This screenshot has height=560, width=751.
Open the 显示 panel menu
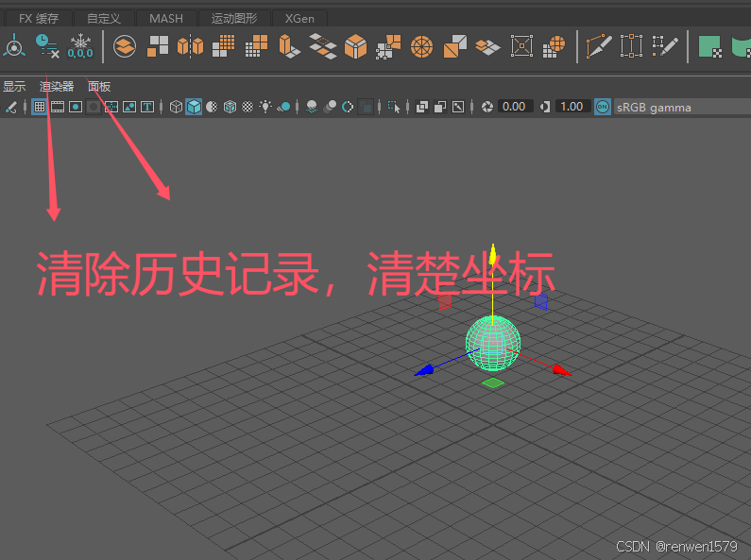click(x=14, y=87)
